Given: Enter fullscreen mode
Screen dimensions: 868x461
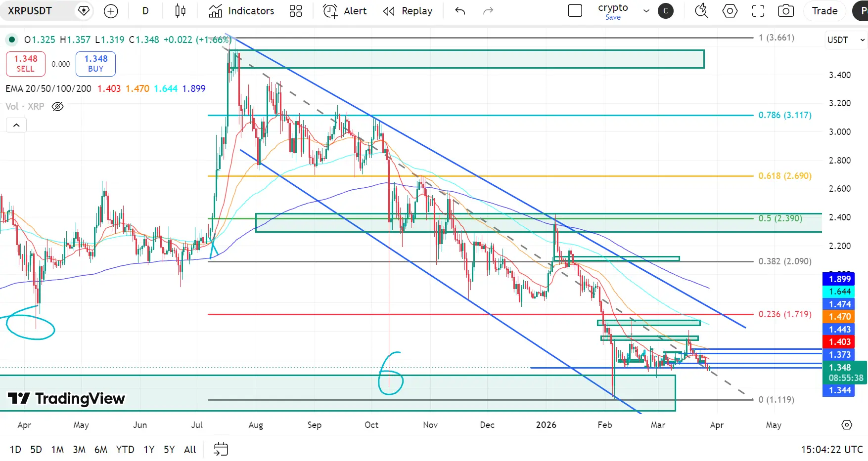Looking at the screenshot, I should 758,11.
